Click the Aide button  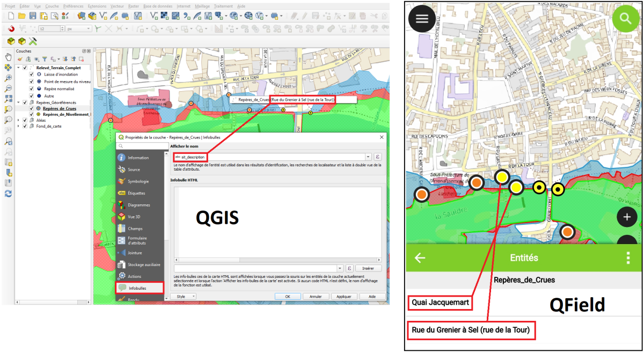point(372,296)
